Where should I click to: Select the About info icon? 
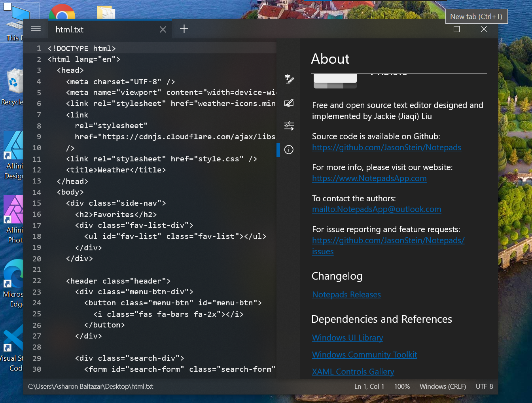pyautogui.click(x=289, y=149)
